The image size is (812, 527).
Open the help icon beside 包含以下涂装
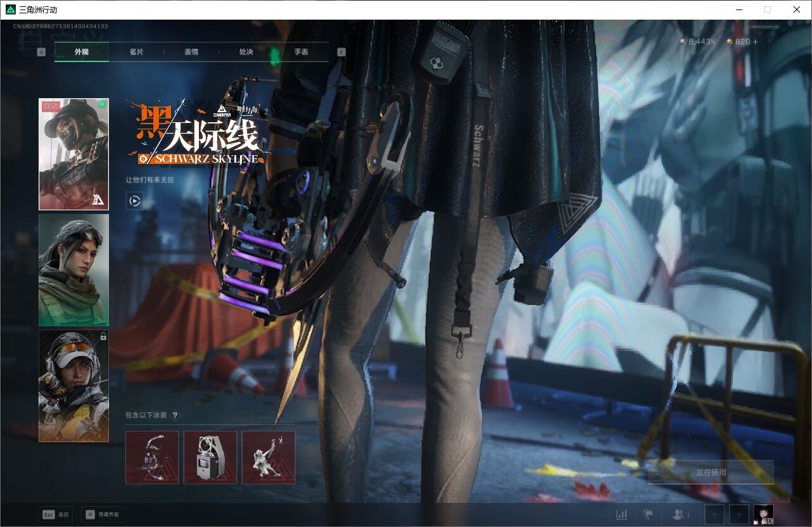tap(175, 416)
